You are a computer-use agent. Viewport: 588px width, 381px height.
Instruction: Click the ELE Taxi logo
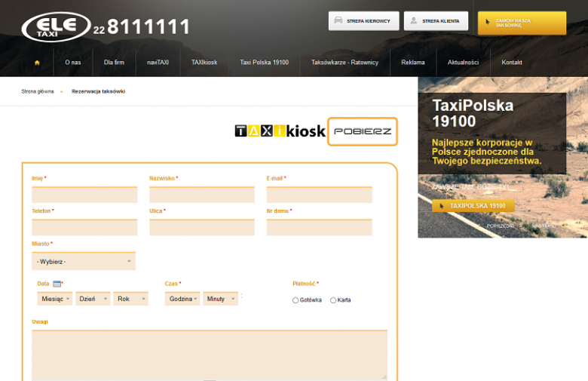(57, 27)
